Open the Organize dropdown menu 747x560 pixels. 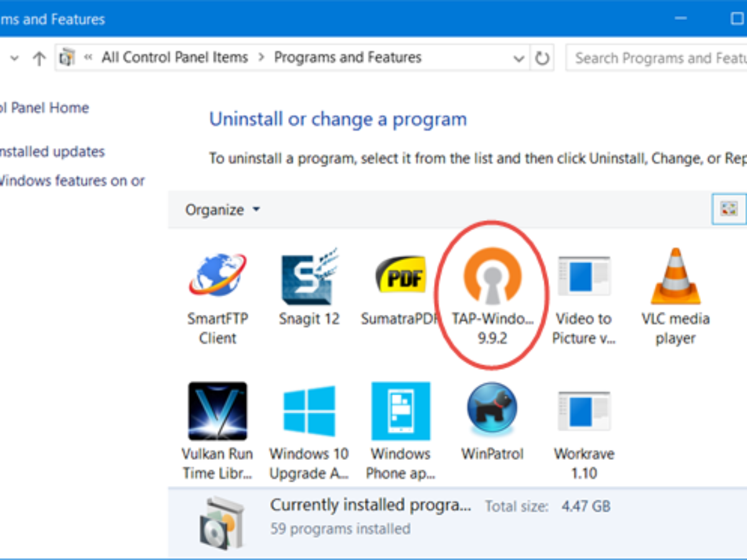pos(222,210)
